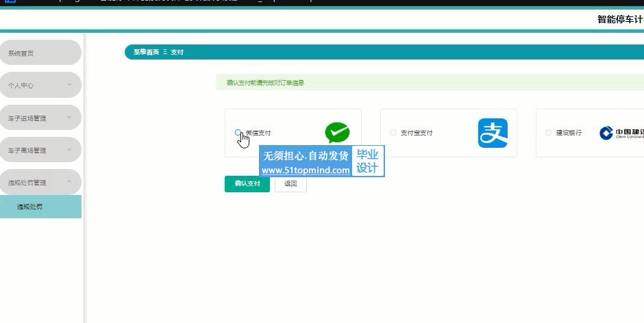The height and width of the screenshot is (323, 644).
Task: Click 车子进场管理 sidebar label
Action: pyautogui.click(x=27, y=118)
